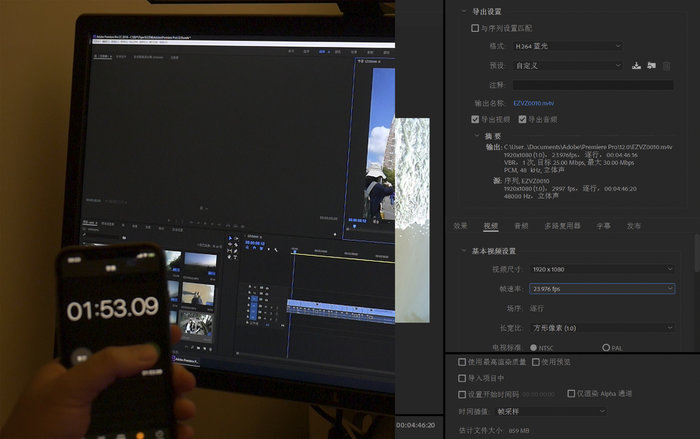Click the timeline timecode 00:00:08:12
700x439 pixels.
click(x=255, y=243)
